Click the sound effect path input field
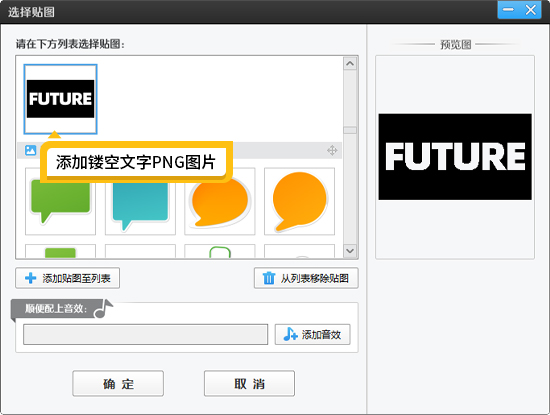This screenshot has width=550, height=415. point(146,334)
